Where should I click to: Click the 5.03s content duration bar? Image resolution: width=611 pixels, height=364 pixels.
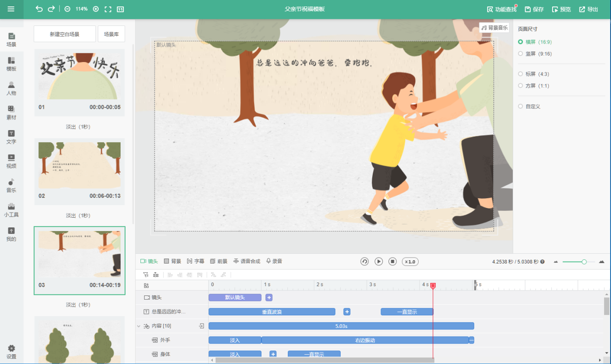[x=341, y=326]
